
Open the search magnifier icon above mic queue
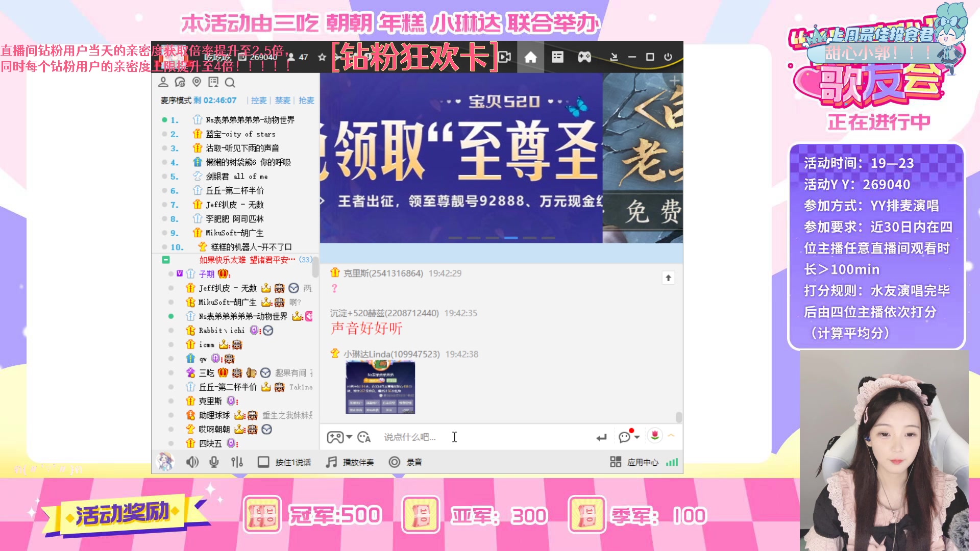230,82
